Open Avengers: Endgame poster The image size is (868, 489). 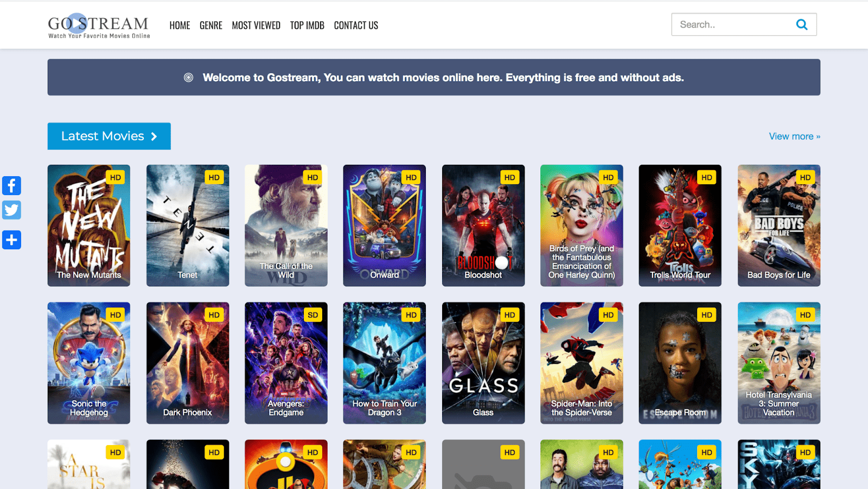[286, 363]
